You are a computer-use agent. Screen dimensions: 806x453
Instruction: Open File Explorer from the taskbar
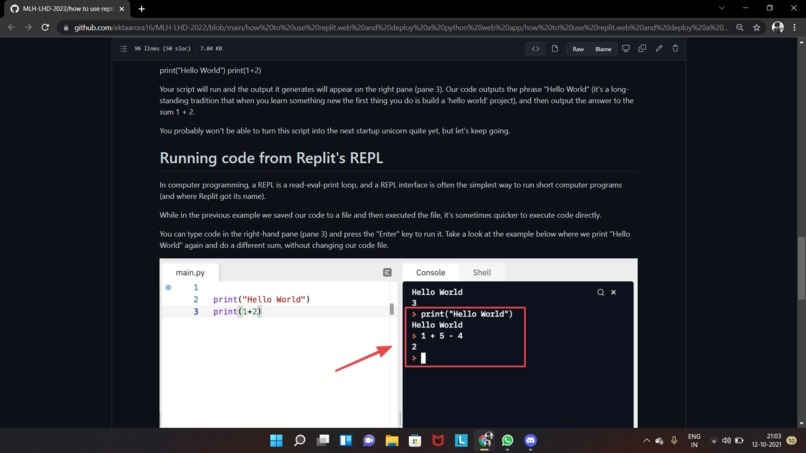coord(392,441)
